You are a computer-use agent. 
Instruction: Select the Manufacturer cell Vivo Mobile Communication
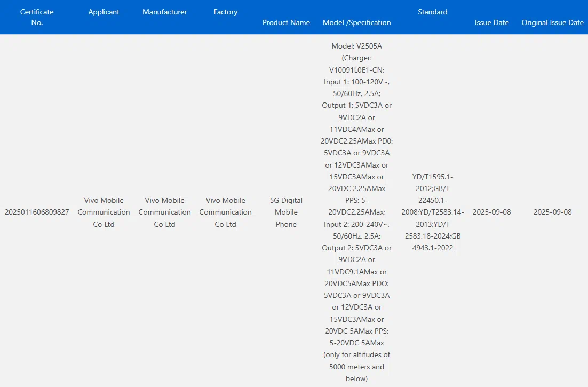click(x=165, y=212)
